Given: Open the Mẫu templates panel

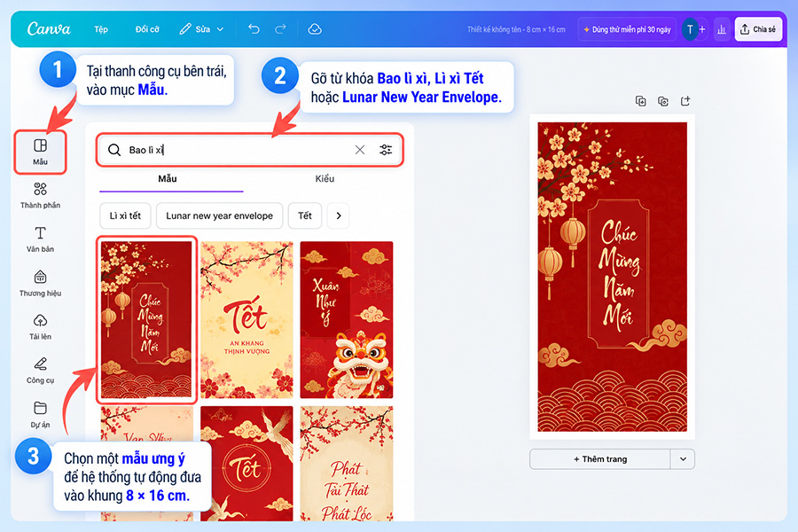Looking at the screenshot, I should tap(40, 152).
